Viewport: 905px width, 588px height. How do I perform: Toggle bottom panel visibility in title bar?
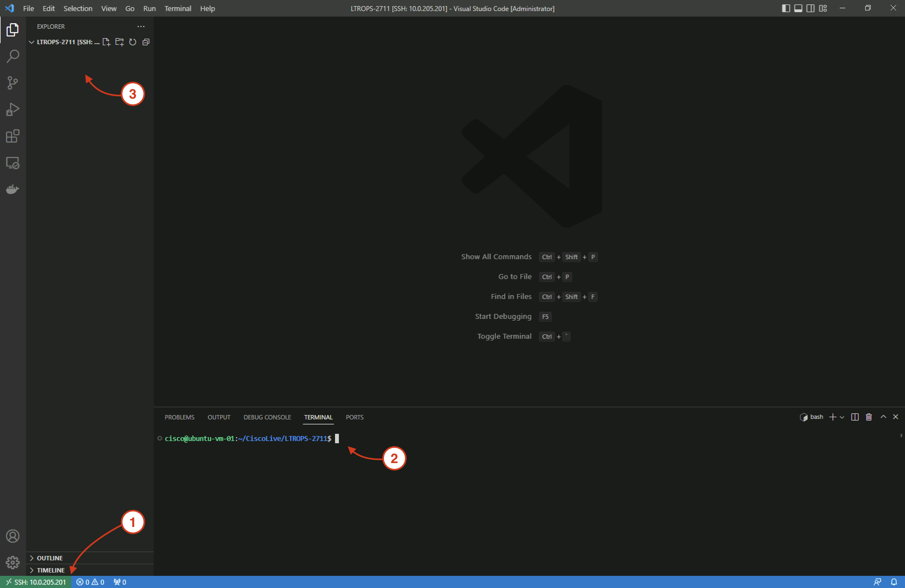coord(799,8)
